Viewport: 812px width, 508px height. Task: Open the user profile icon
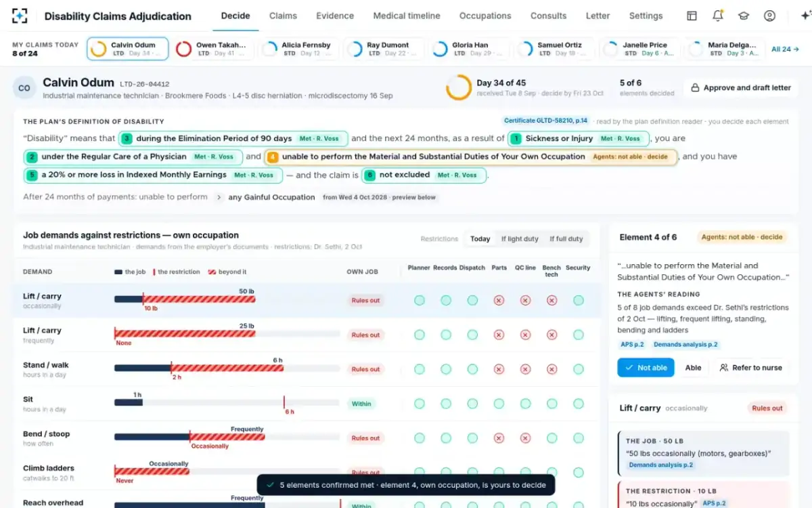[769, 16]
